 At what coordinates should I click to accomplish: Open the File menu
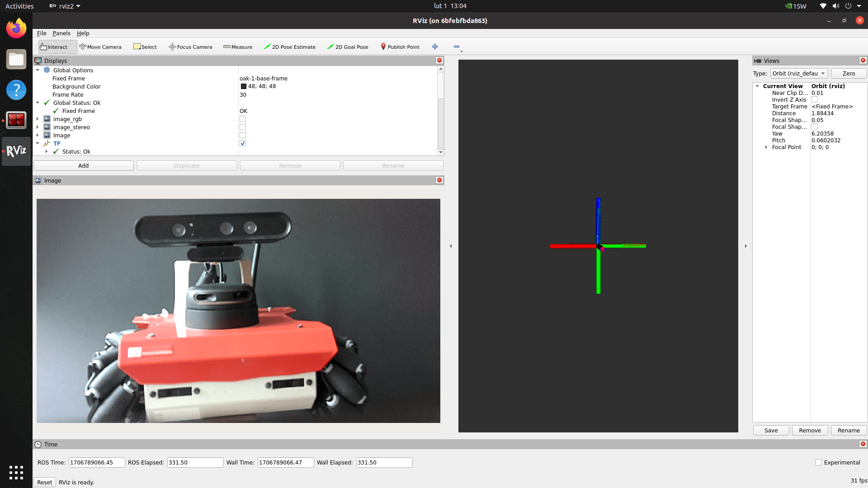point(42,33)
